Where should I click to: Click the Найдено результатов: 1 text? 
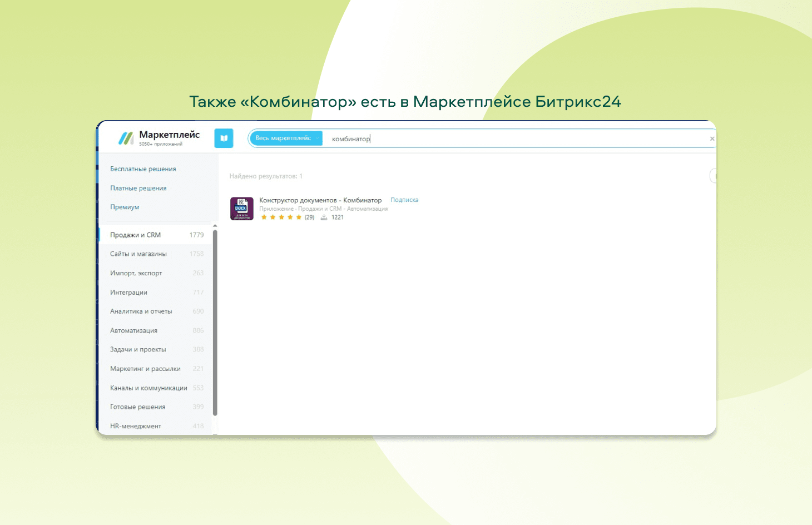tap(266, 176)
